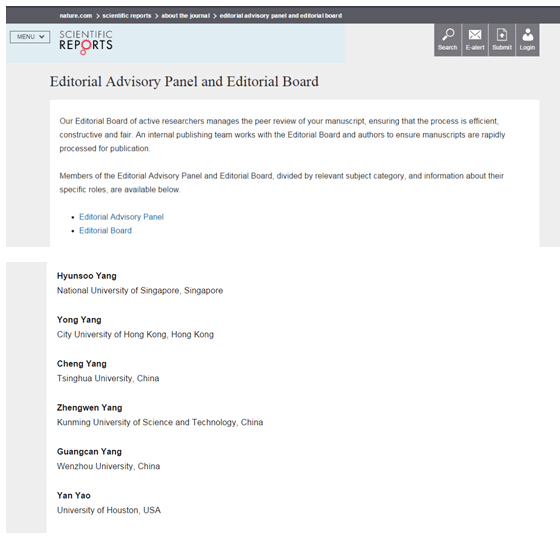The width and height of the screenshot is (560, 538).
Task: Jump to Editorial Advisory Panel link
Action: [121, 217]
